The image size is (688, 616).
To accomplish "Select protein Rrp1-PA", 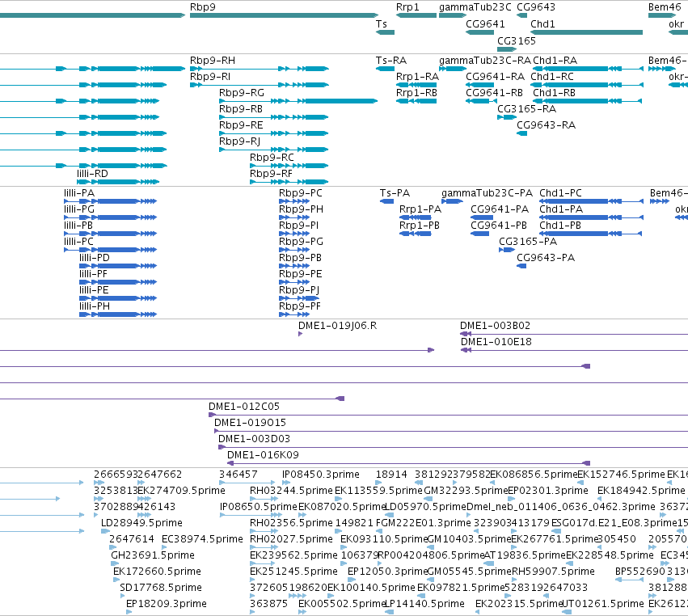I will pos(415,217).
